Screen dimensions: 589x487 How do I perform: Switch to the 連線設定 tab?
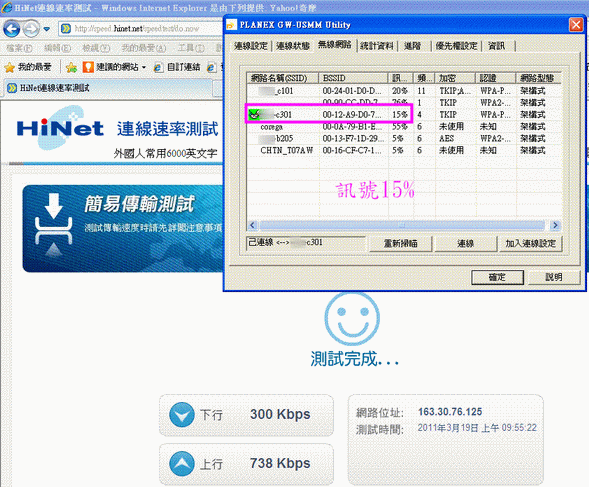coord(251,46)
